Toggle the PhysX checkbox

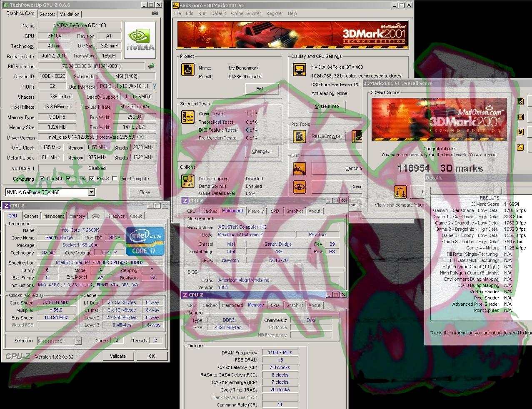point(92,179)
